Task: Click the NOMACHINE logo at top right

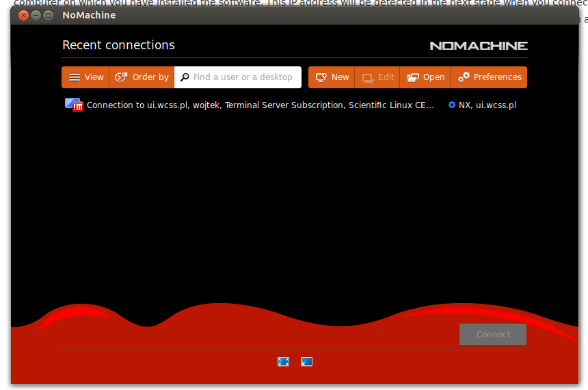Action: click(479, 46)
